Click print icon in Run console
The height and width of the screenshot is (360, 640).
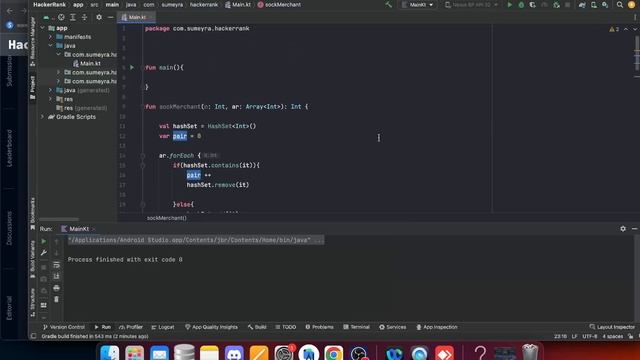point(56,288)
